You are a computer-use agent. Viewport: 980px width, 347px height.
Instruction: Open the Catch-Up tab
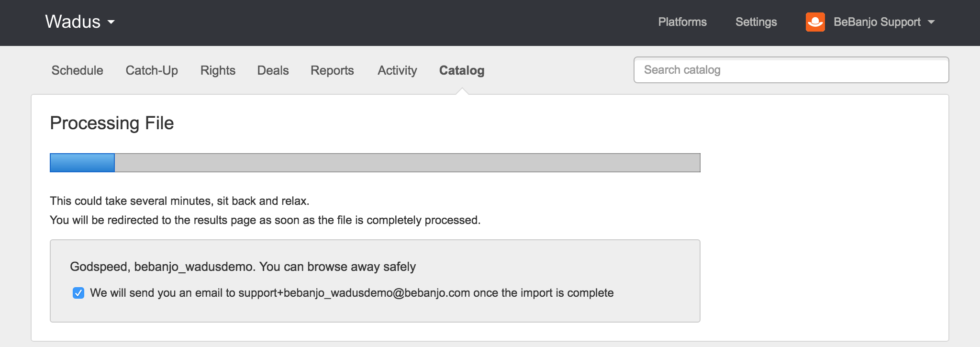click(x=152, y=70)
